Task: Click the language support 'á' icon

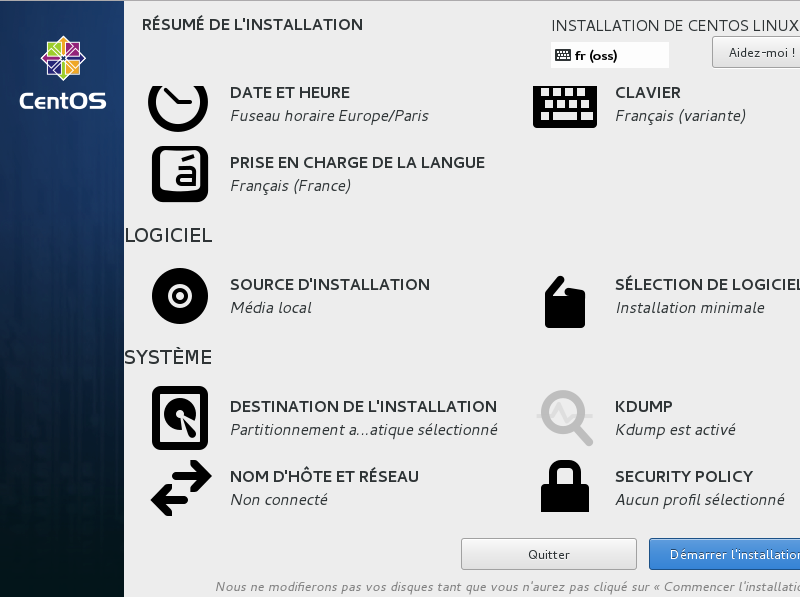Action: 180,174
